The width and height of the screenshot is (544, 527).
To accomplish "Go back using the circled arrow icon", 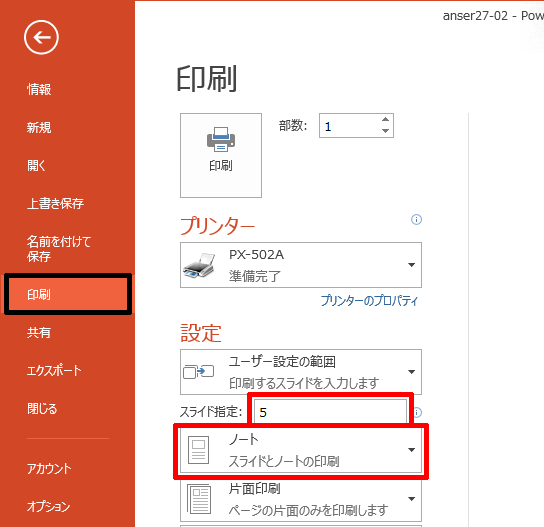I will tap(41, 37).
